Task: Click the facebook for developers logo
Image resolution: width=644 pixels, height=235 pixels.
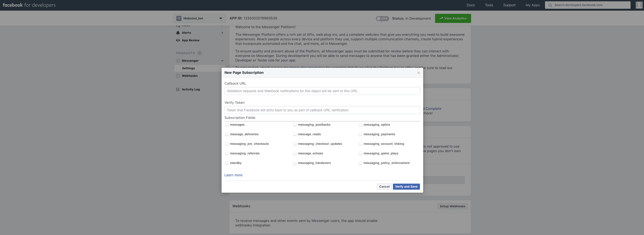Action: tap(29, 5)
